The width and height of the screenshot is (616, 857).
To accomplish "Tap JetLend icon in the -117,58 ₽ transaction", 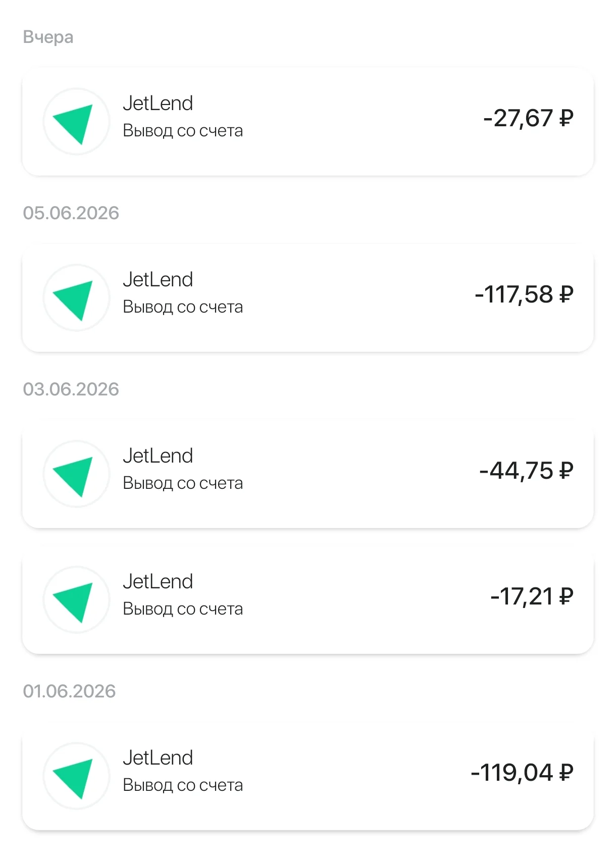I will click(x=76, y=298).
